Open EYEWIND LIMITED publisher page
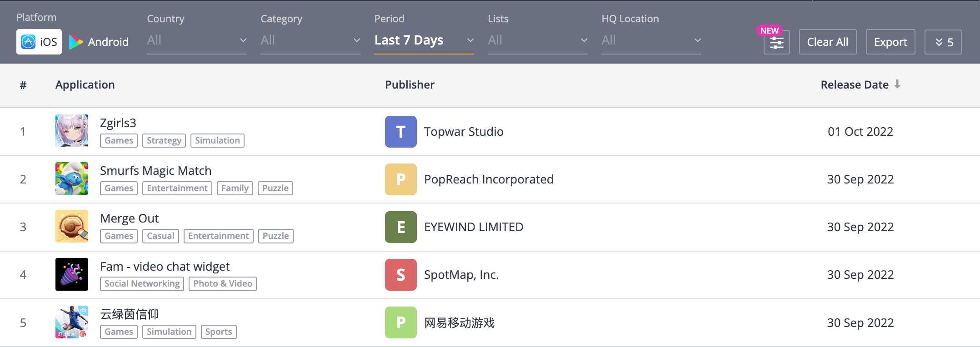 pyautogui.click(x=474, y=227)
